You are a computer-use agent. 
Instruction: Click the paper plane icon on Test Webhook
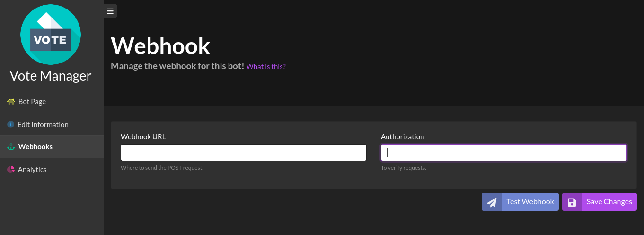[492, 202]
